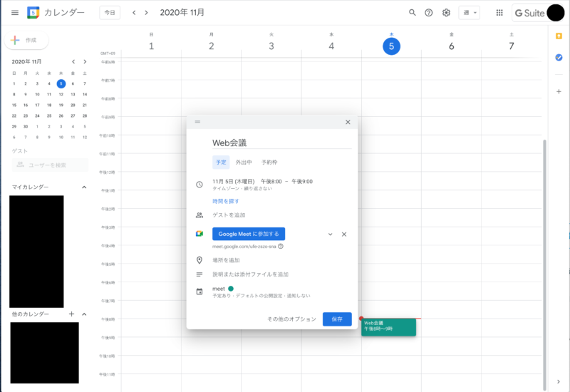This screenshot has height=392, width=570.
Task: Click the timezone and repeat settings text
Action: (x=242, y=189)
